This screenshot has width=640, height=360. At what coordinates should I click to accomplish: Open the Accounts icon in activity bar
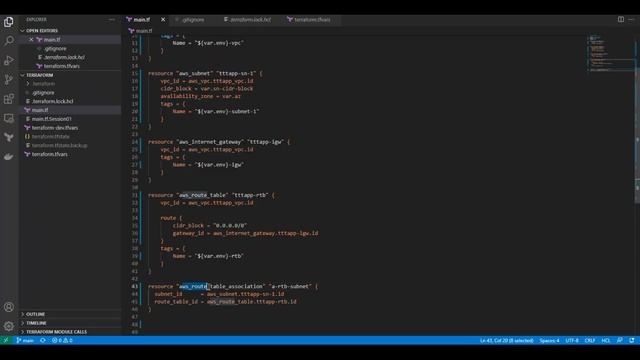(x=9, y=307)
